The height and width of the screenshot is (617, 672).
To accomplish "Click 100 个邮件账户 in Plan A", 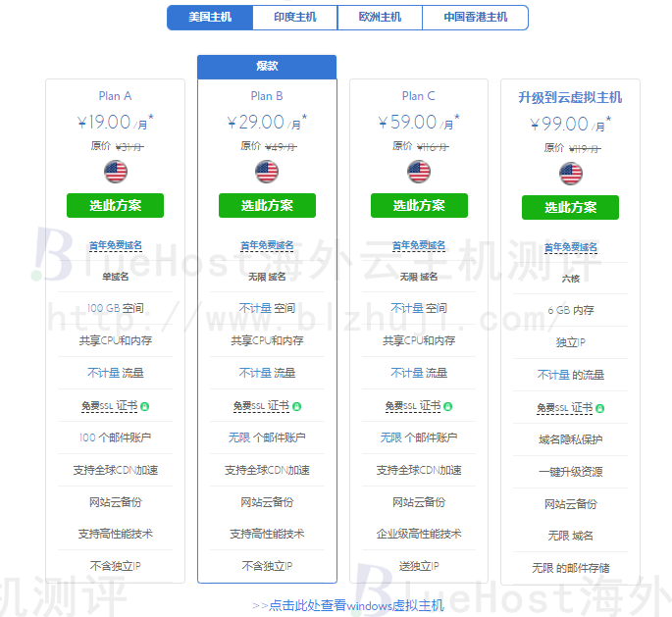I will pos(116,437).
